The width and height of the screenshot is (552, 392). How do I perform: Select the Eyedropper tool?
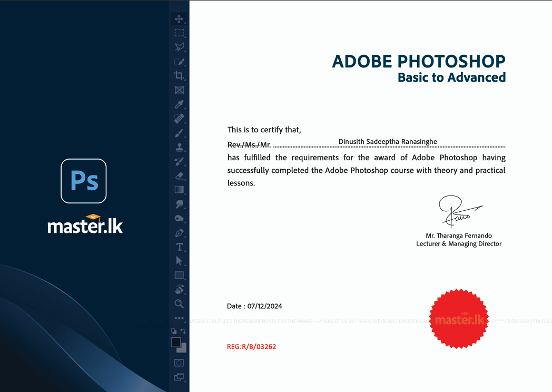pyautogui.click(x=179, y=104)
